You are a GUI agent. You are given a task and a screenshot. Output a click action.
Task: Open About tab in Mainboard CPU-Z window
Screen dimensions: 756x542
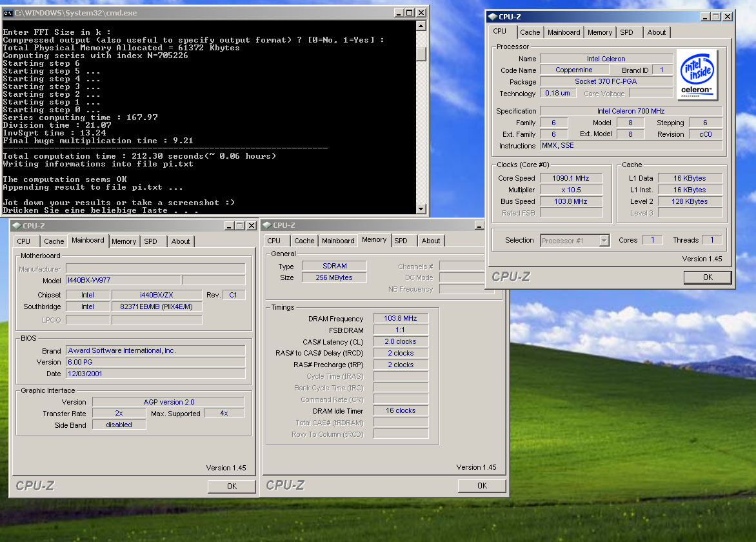tap(181, 241)
